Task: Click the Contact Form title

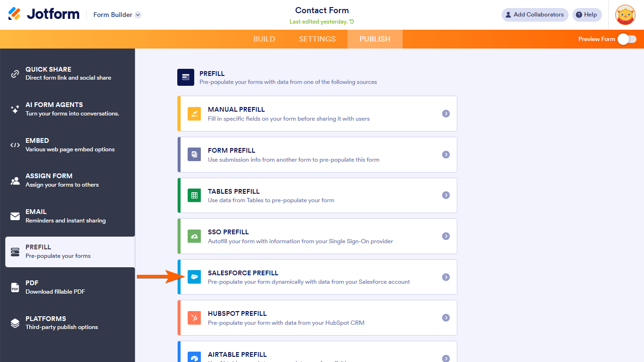Action: 322,10
